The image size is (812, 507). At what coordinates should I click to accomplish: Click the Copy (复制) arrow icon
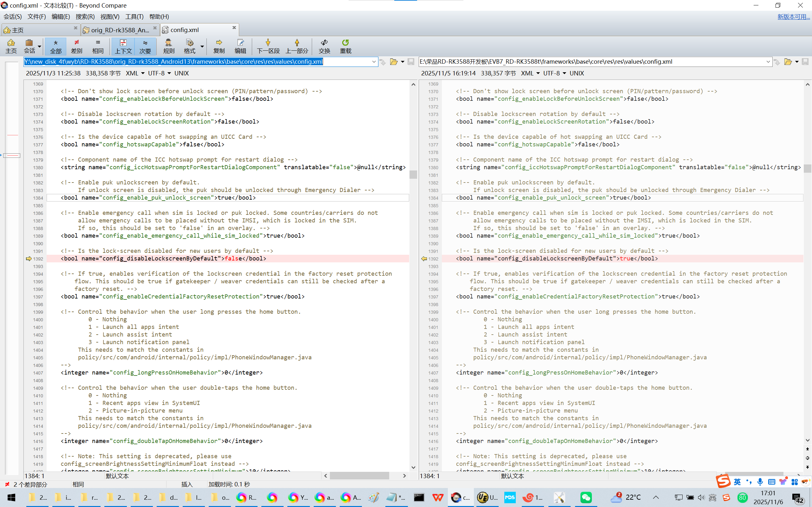tap(219, 43)
